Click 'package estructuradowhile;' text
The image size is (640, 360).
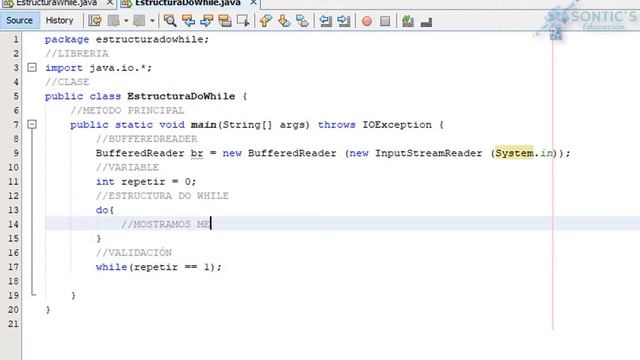pyautogui.click(x=127, y=40)
